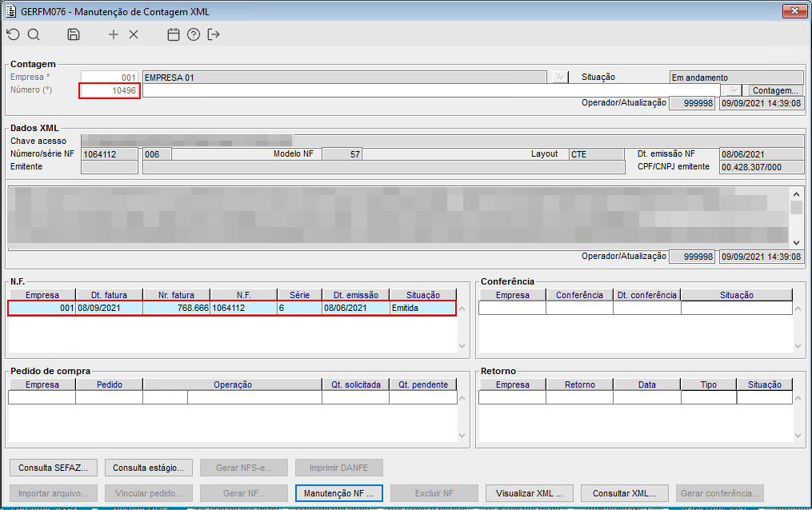812x510 pixels.
Task: Click the magnifier search toolbar icon
Action: point(34,34)
